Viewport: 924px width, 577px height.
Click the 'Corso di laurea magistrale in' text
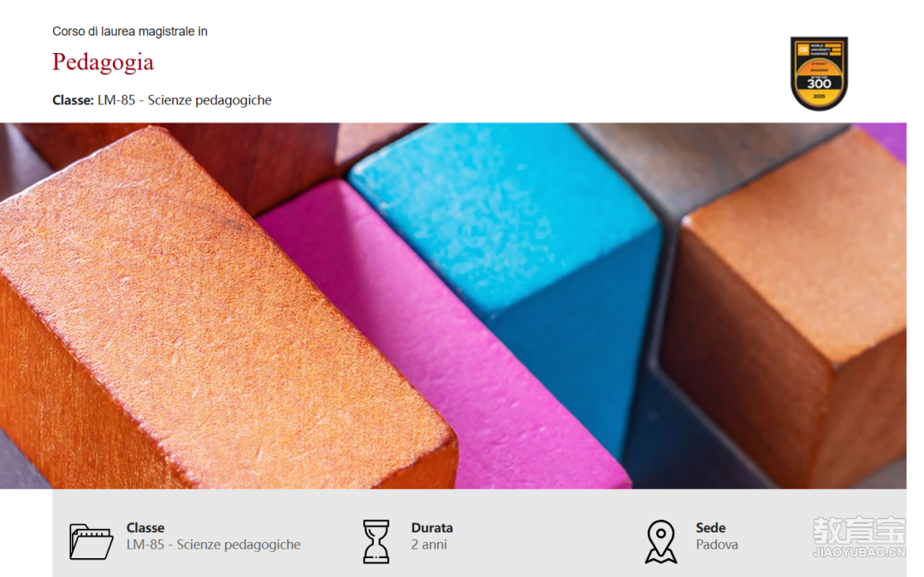(x=130, y=31)
